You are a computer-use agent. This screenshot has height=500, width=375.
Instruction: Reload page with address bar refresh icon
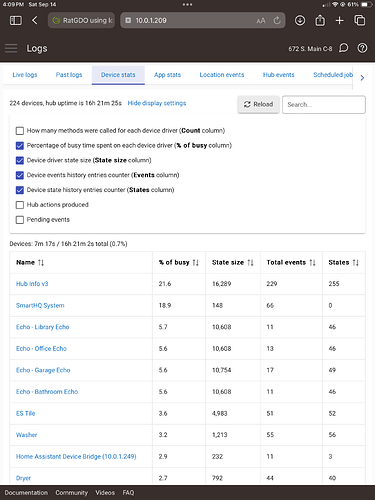point(277,21)
